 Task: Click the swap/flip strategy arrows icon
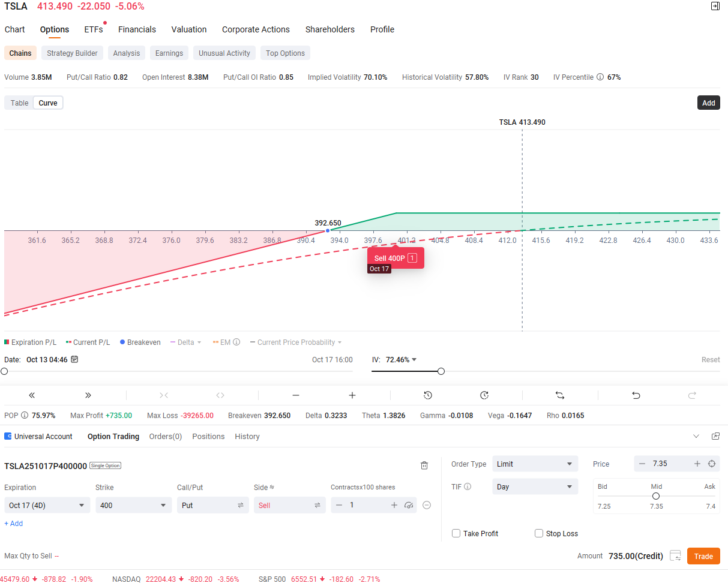(560, 395)
